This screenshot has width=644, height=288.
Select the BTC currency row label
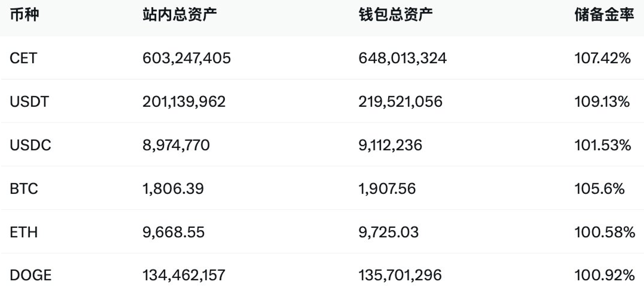(24, 189)
